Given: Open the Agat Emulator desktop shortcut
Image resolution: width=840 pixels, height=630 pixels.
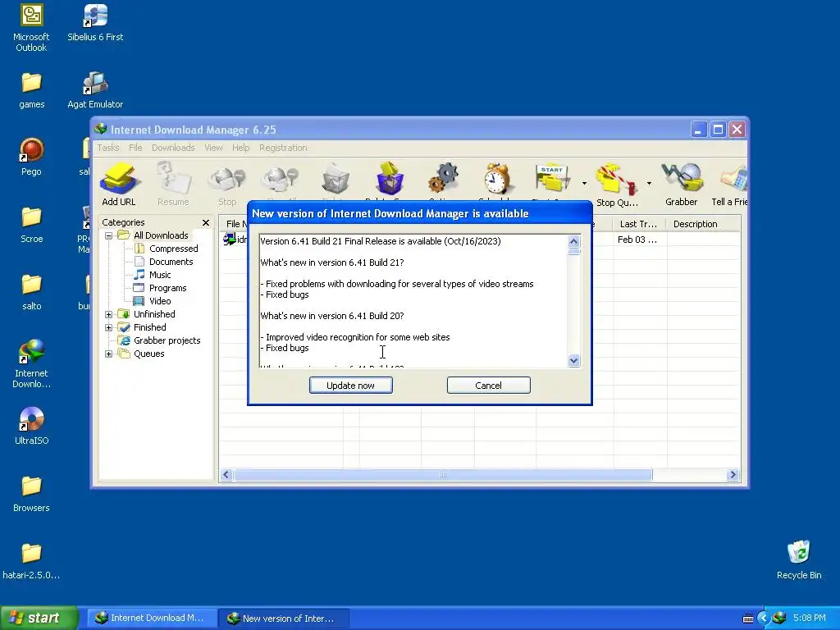Looking at the screenshot, I should point(95,90).
